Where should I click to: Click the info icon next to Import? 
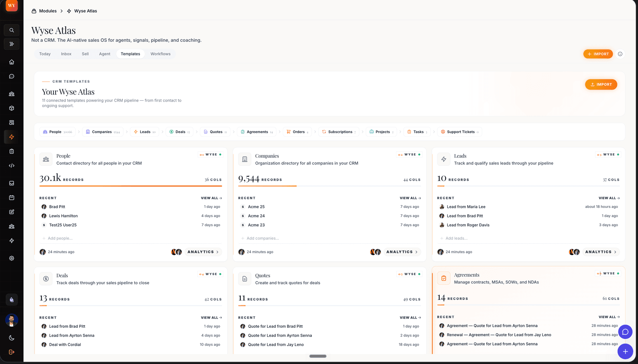point(620,54)
